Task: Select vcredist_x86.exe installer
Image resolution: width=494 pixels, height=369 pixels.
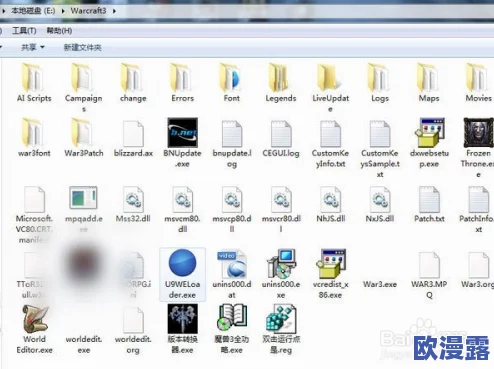Action: pyautogui.click(x=330, y=274)
